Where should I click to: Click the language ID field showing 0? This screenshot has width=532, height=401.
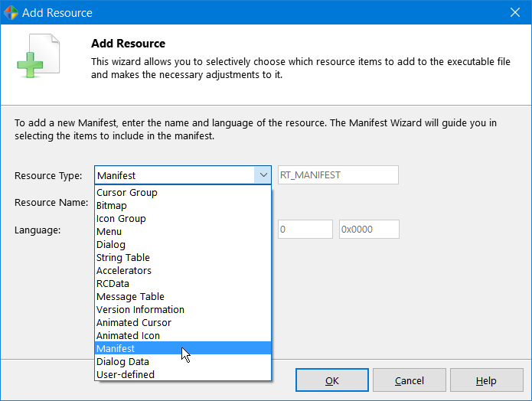[x=305, y=230]
